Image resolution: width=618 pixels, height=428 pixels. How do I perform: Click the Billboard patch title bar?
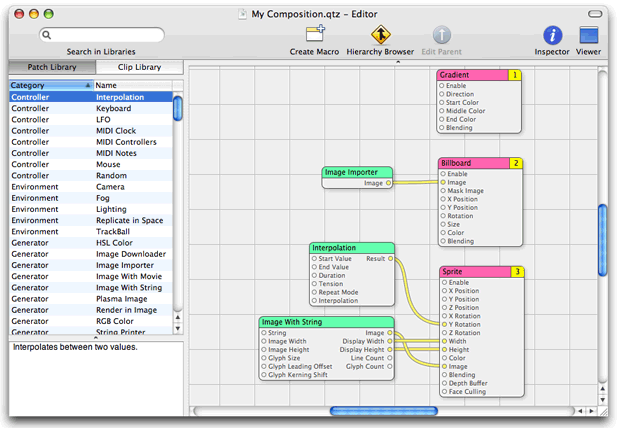click(474, 163)
